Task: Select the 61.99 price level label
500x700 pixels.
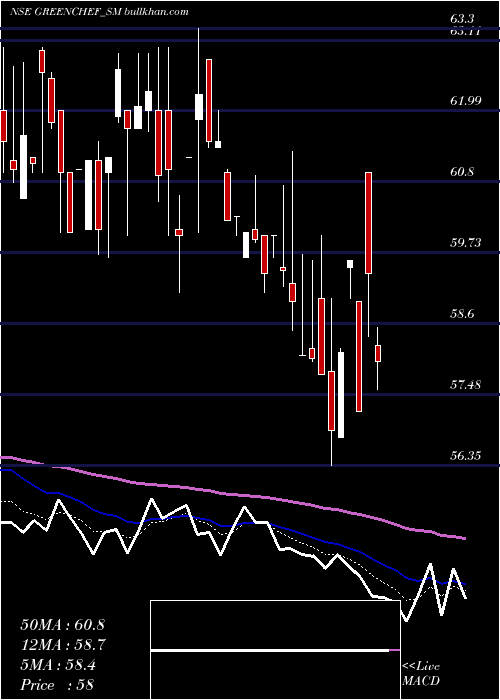Action: 466,101
